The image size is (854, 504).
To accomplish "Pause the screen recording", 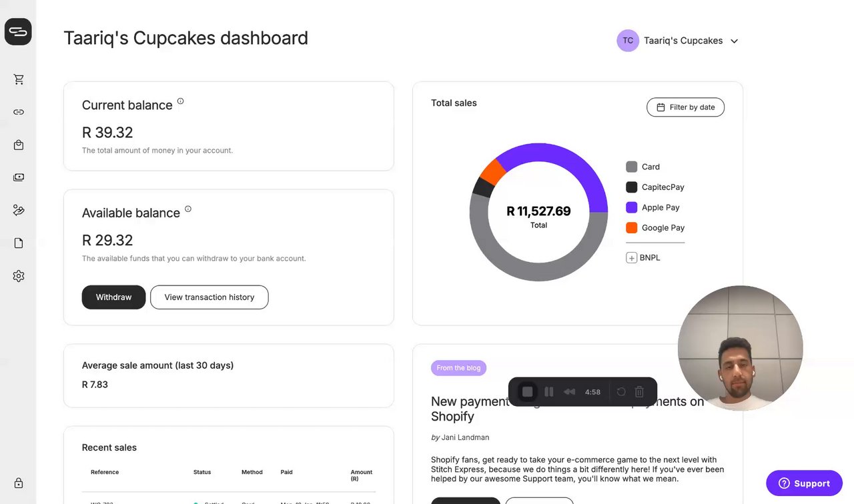I will click(549, 392).
